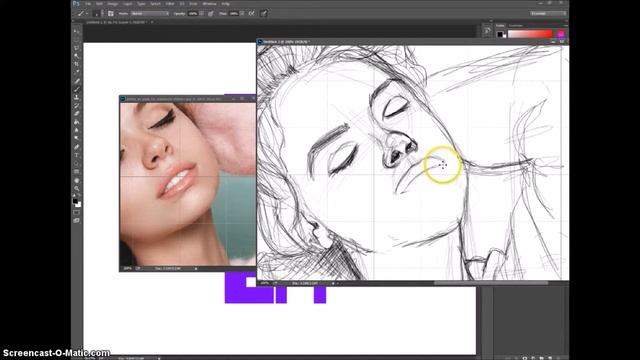The height and width of the screenshot is (360, 640).
Task: Select the Eyedropper tool
Action: (77, 72)
